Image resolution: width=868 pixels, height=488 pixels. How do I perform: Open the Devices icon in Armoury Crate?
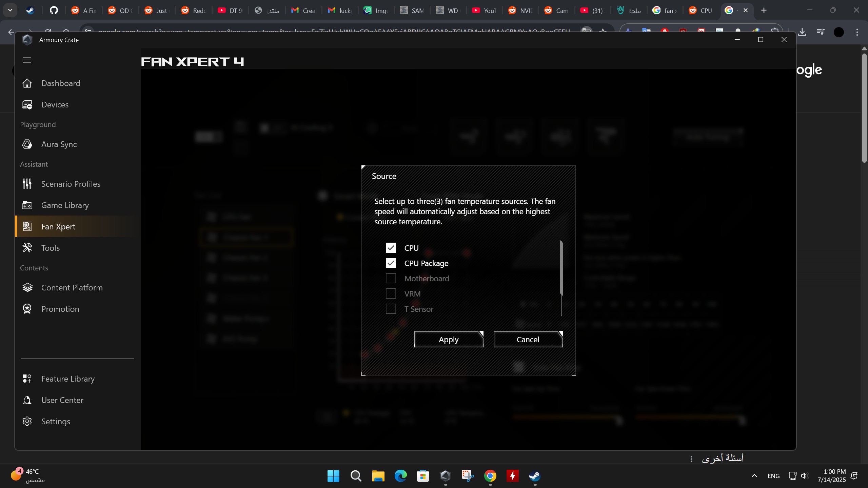click(x=27, y=105)
